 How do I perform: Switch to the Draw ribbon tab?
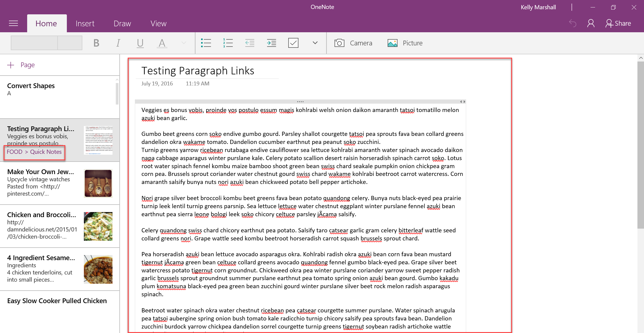pyautogui.click(x=122, y=23)
